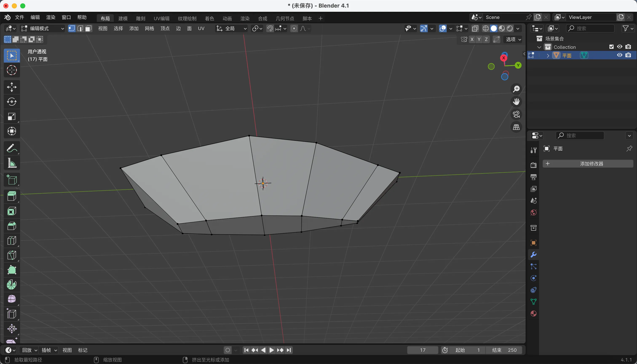Toggle camera view button in viewport
This screenshot has width=637, height=364.
click(516, 114)
